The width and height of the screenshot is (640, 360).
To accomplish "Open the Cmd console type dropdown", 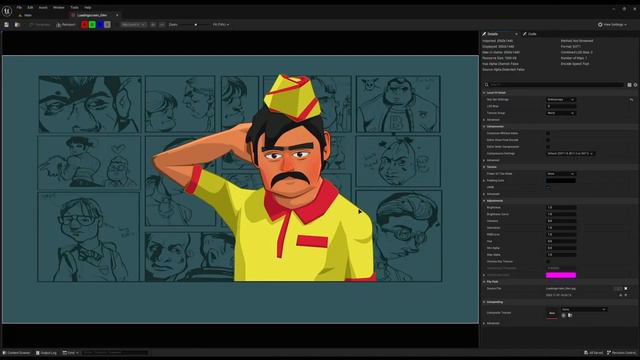I will [x=70, y=353].
